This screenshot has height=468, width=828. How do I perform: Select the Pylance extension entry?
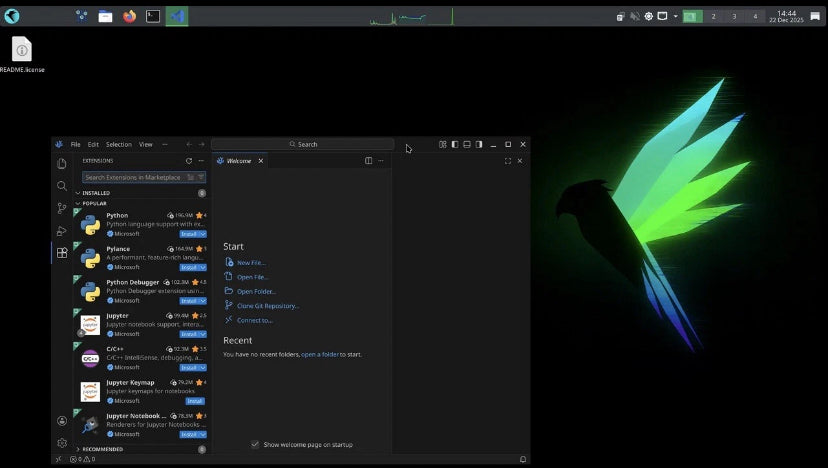point(141,258)
